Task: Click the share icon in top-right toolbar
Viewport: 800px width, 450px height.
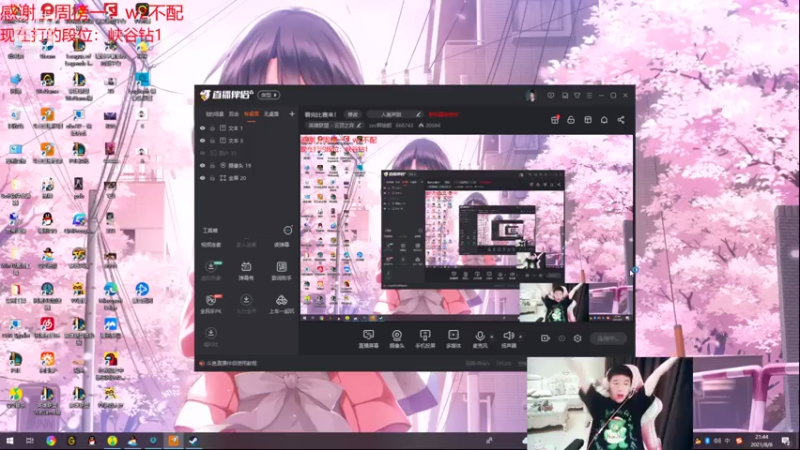Action: point(621,119)
